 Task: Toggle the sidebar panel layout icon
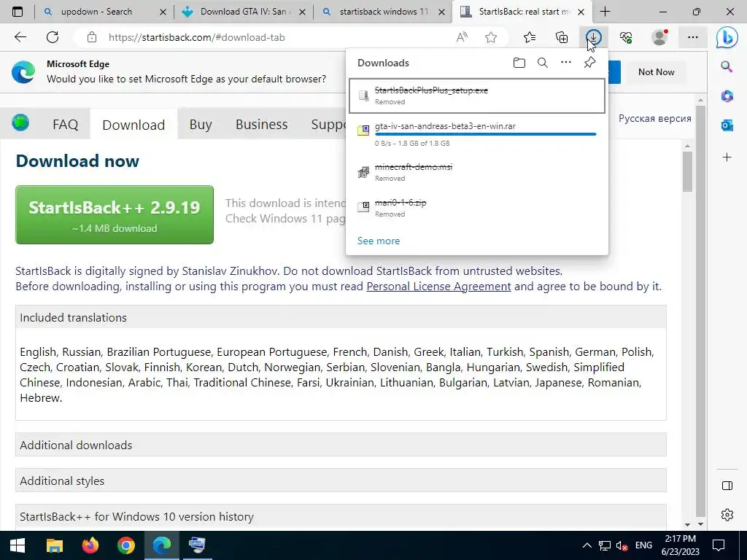(x=727, y=486)
